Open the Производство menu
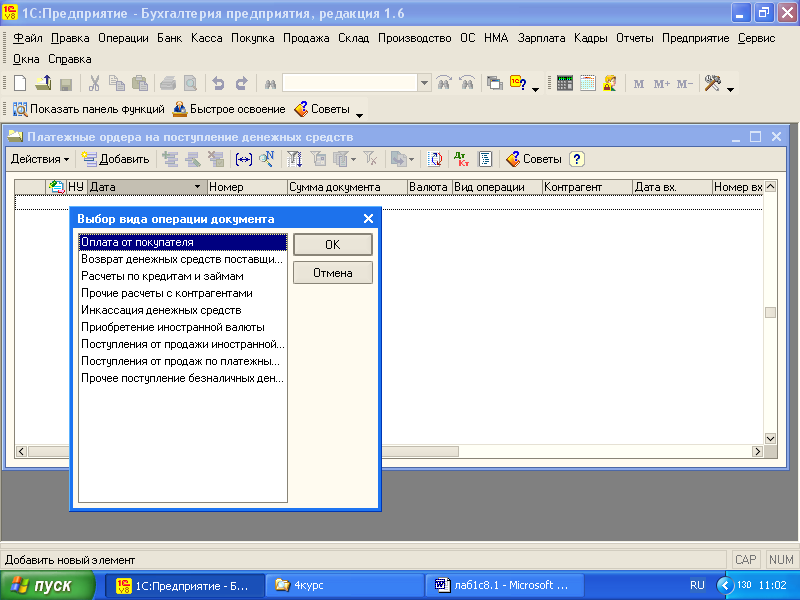This screenshot has height=600, width=800. coord(414,38)
